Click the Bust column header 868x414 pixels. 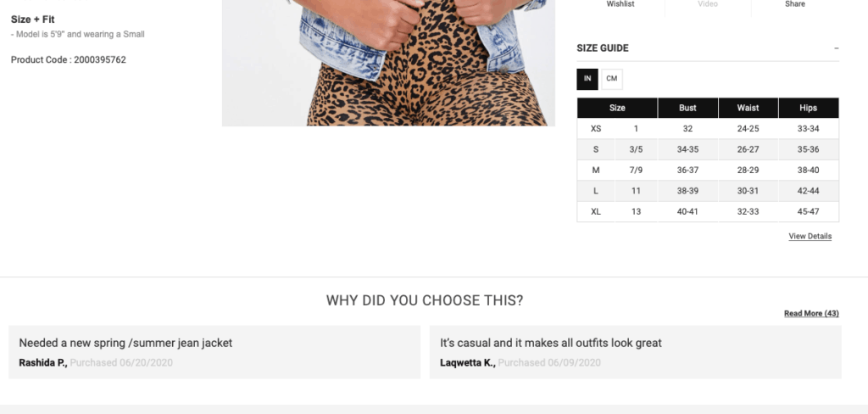click(x=687, y=108)
